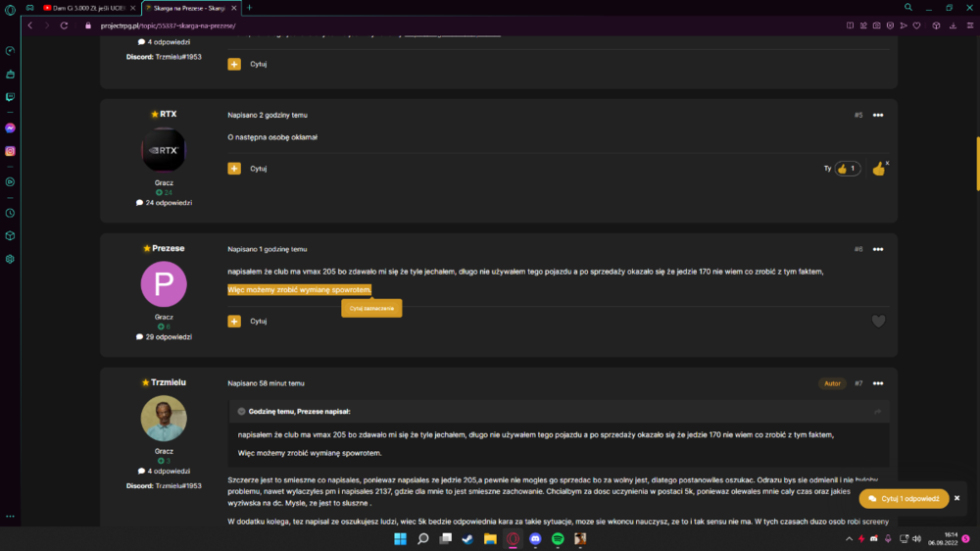Toggle multiquote plus on RTX's post
The image size is (980, 551).
pos(234,169)
